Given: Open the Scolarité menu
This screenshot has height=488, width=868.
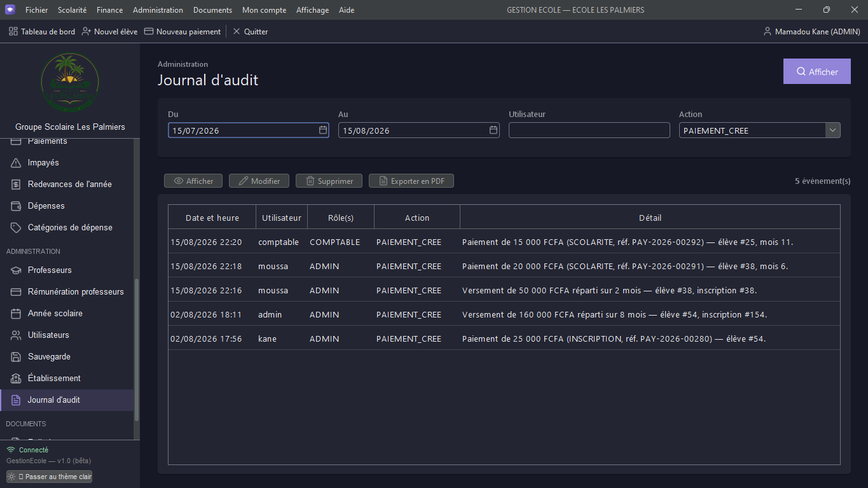Looking at the screenshot, I should pos(72,10).
